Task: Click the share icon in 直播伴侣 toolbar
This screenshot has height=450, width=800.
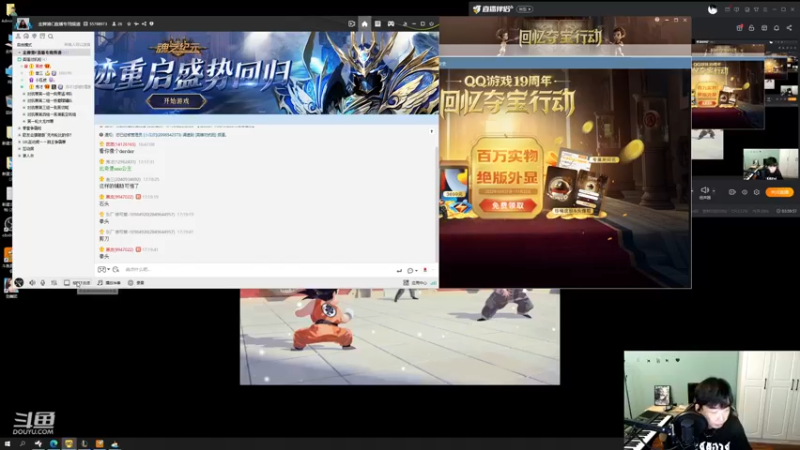Action: click(789, 28)
